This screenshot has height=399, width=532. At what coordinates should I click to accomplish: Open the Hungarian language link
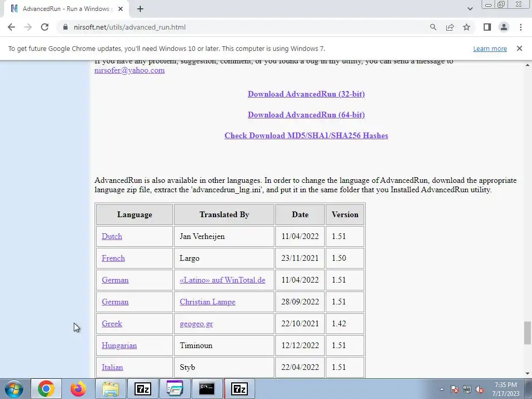(x=119, y=345)
